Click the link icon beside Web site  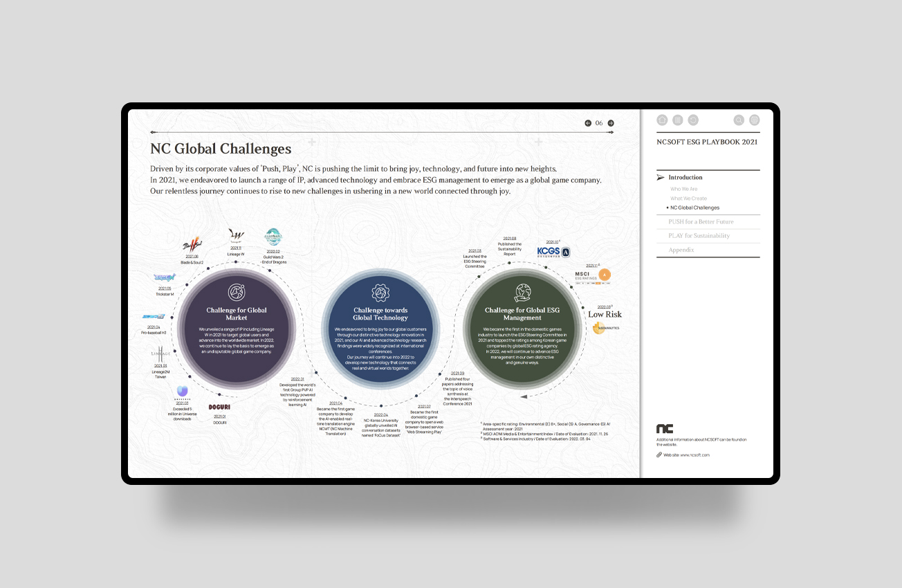(x=659, y=454)
